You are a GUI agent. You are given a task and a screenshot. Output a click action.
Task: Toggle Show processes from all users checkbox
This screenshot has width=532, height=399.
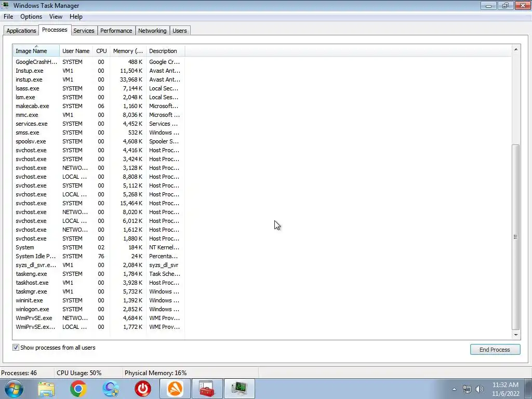click(x=16, y=348)
